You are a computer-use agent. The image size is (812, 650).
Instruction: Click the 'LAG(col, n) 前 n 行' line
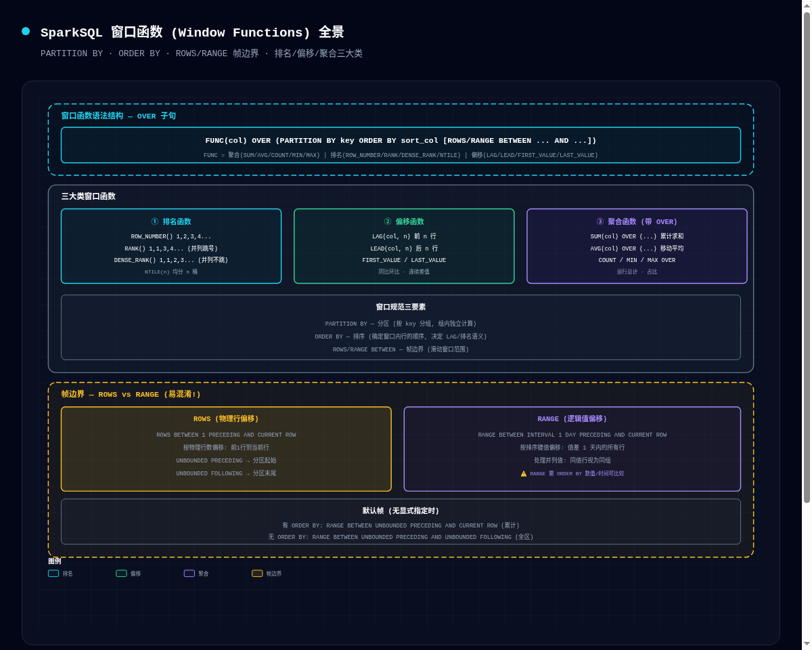pyautogui.click(x=404, y=237)
